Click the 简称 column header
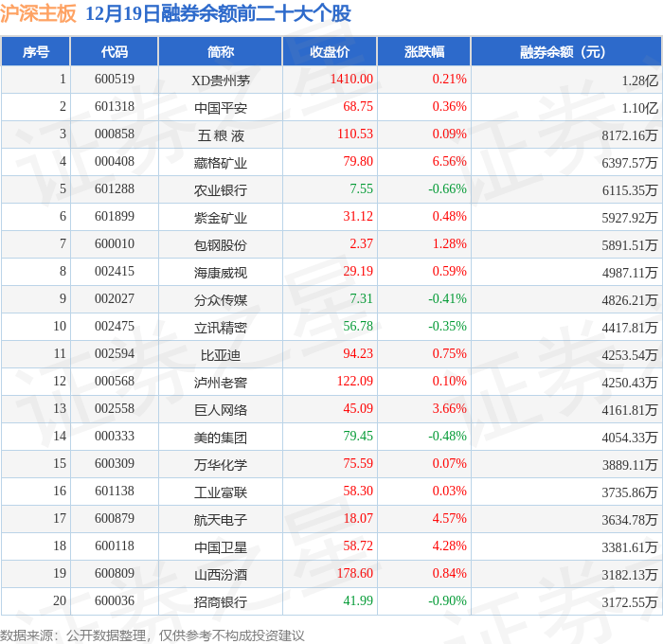Screen dimensions: 663x644 point(221,51)
